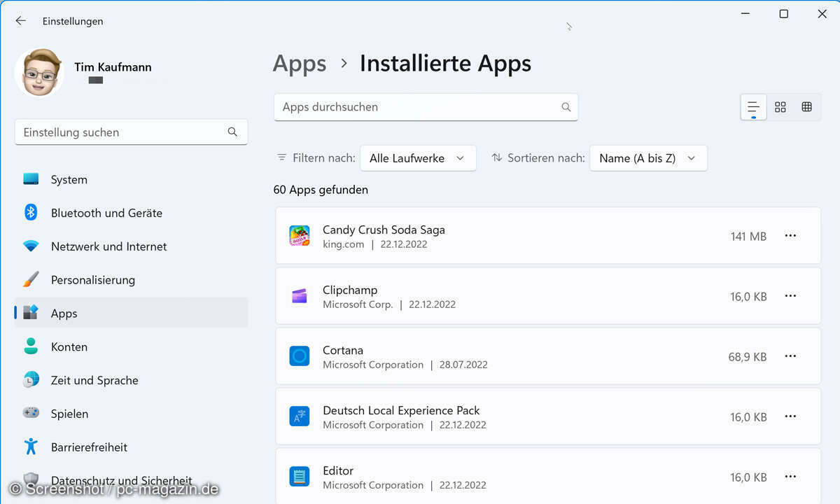Click the Cortana app icon
The height and width of the screenshot is (504, 840).
pyautogui.click(x=300, y=356)
